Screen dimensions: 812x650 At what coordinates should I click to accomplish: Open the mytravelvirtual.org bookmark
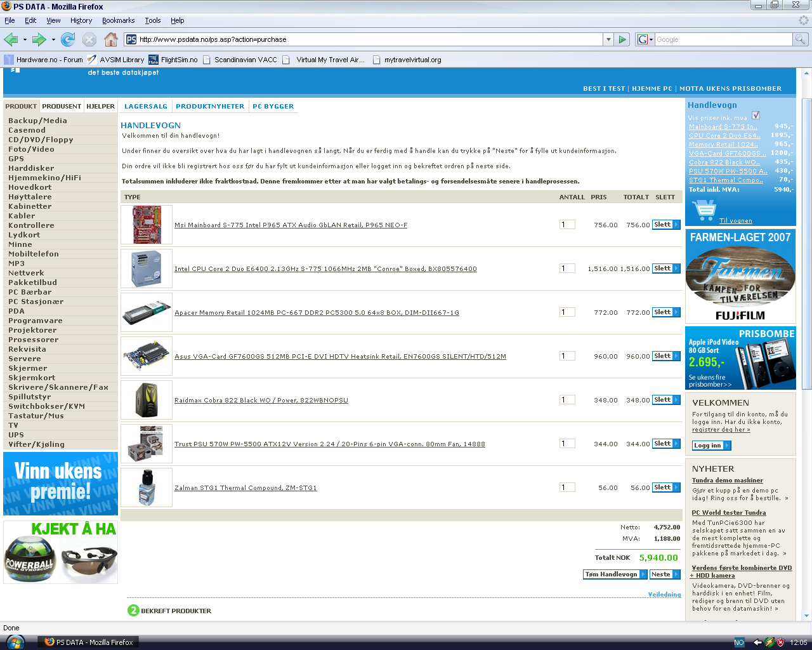407,60
